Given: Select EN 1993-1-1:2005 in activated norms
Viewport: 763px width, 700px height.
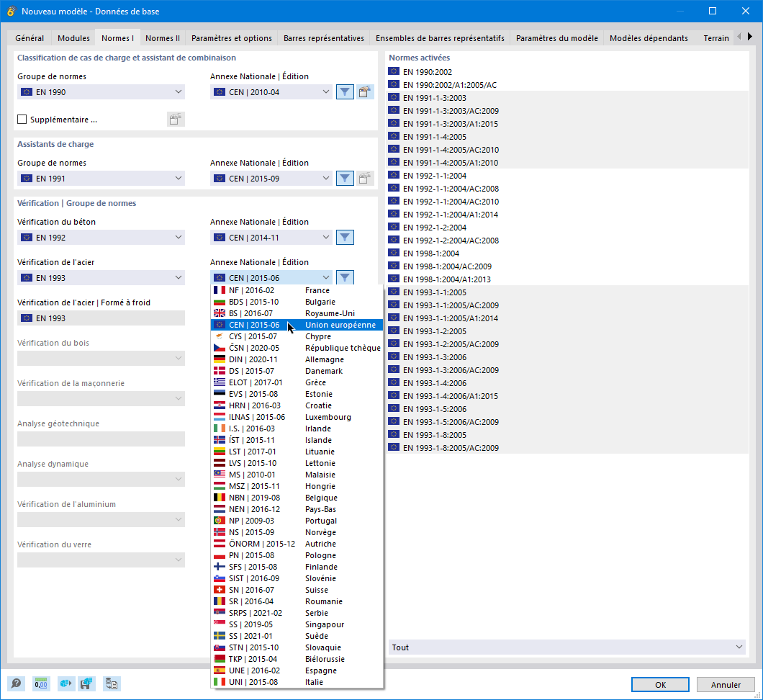Looking at the screenshot, I should [568, 292].
